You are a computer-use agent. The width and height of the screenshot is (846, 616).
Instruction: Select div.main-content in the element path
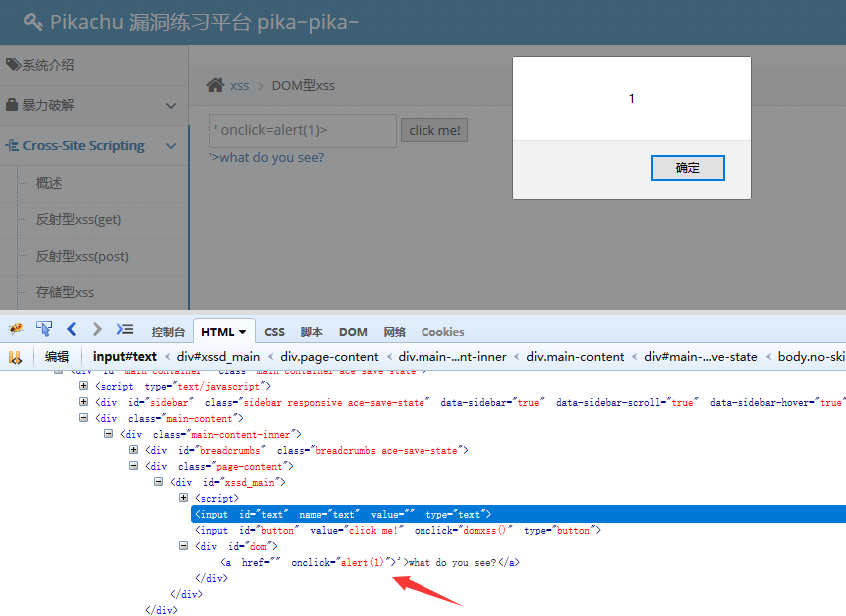click(575, 357)
